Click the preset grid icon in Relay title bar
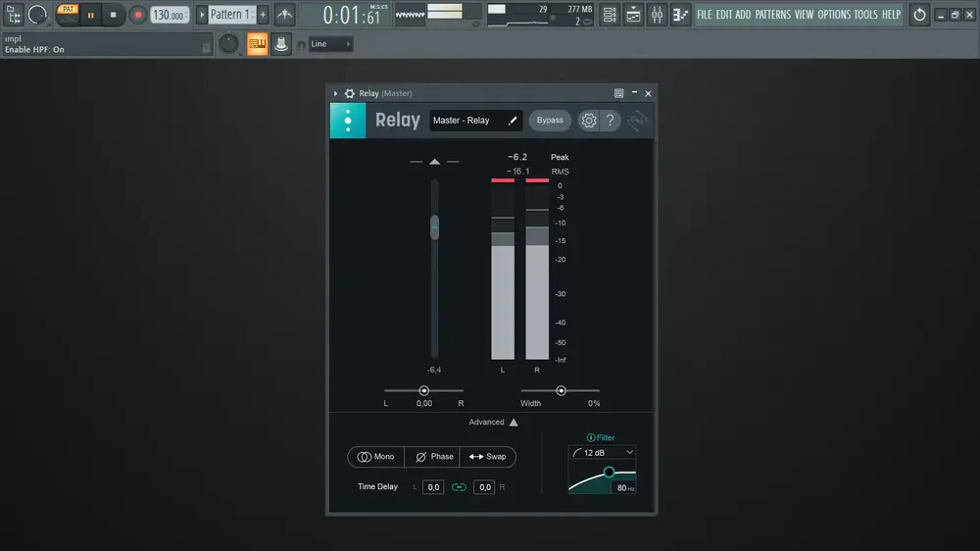980x551 pixels. 618,93
